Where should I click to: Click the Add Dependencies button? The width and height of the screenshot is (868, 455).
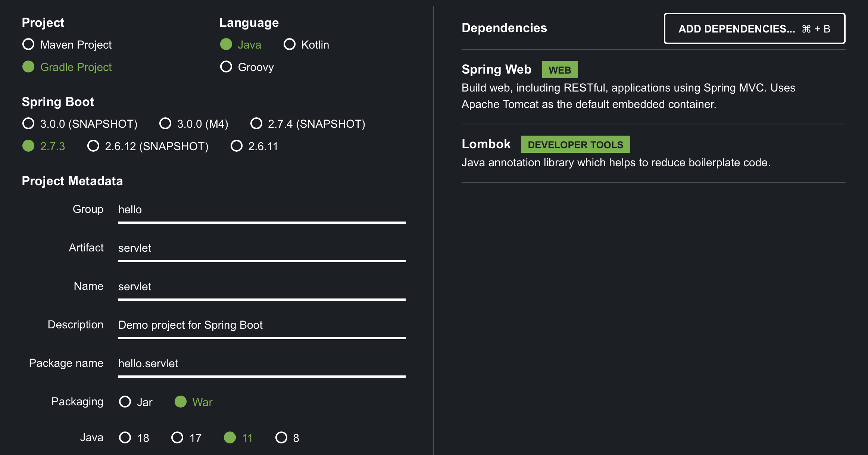pos(754,29)
